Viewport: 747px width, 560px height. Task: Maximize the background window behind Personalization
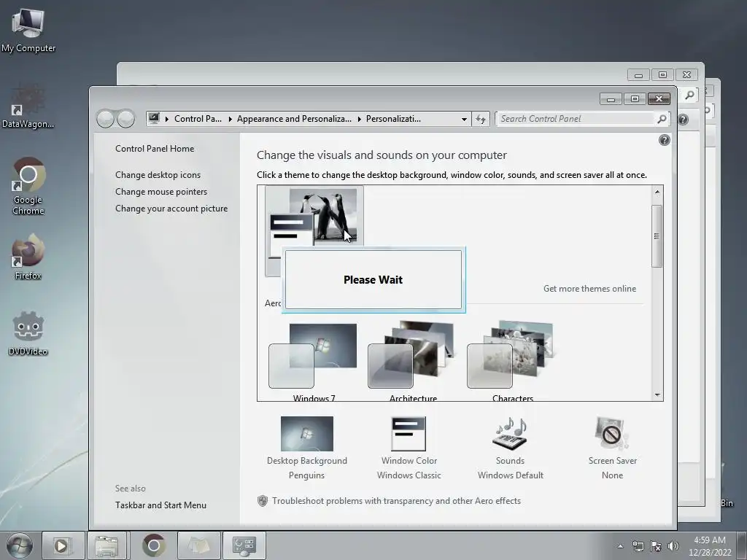tap(662, 75)
